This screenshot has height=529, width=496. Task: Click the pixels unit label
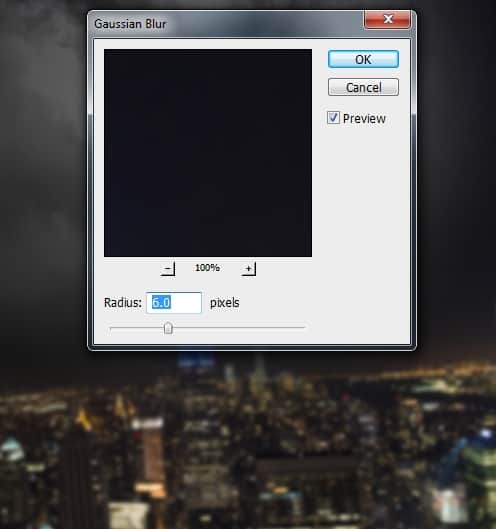225,303
